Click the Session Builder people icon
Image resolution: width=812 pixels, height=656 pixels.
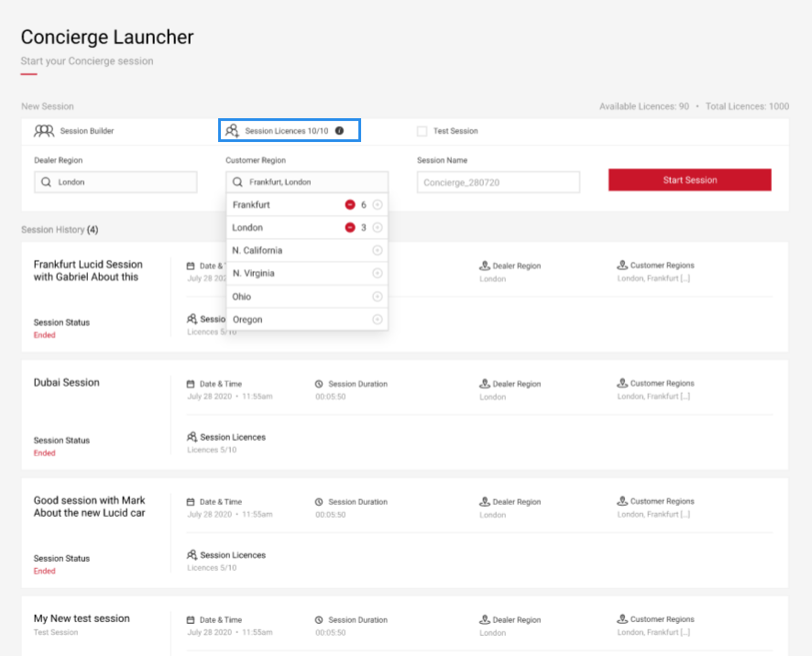click(x=44, y=131)
